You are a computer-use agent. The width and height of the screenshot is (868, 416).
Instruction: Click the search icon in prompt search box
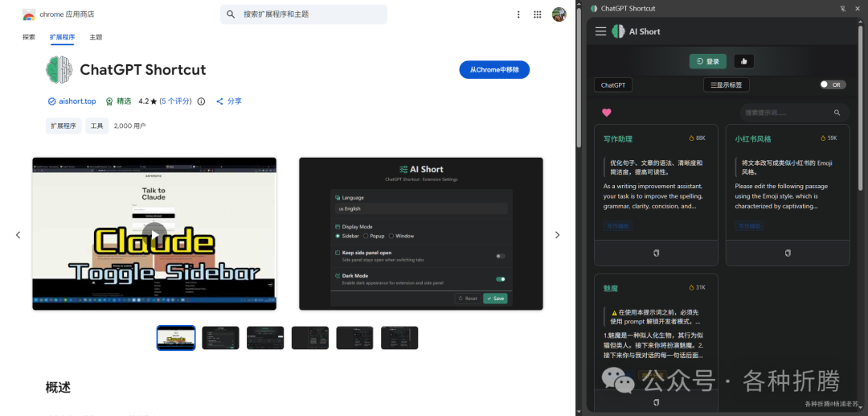tap(837, 113)
